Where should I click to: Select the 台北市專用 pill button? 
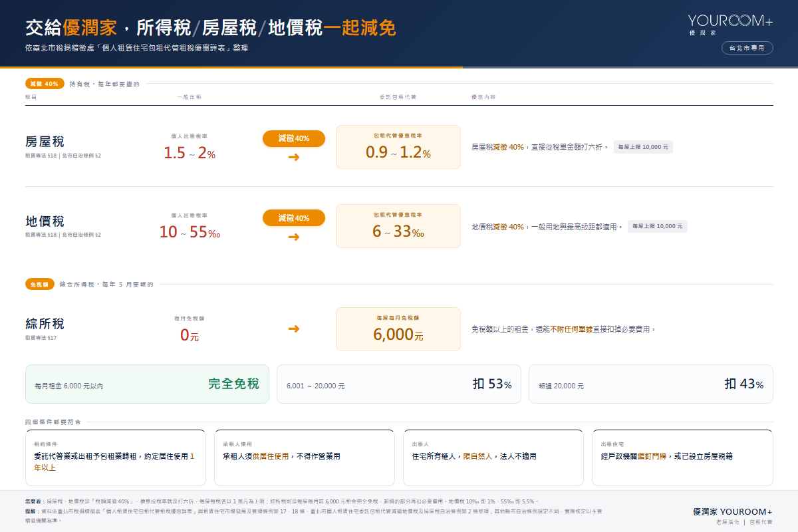click(747, 48)
